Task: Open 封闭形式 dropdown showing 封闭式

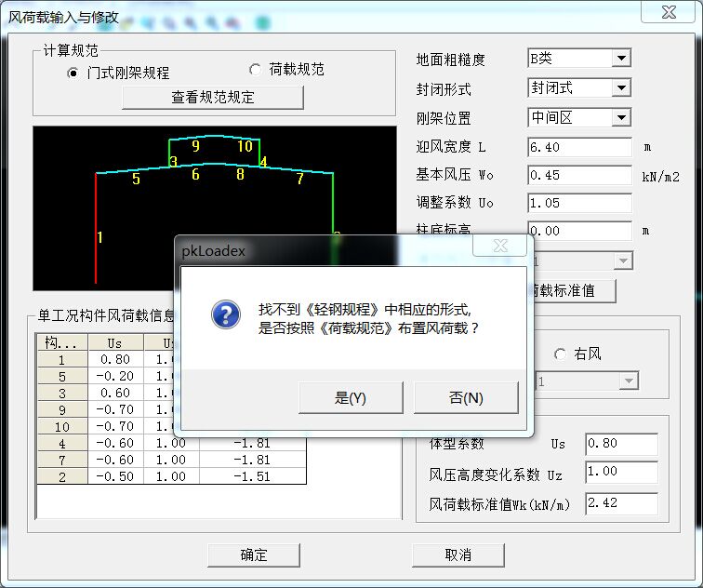Action: coord(621,87)
